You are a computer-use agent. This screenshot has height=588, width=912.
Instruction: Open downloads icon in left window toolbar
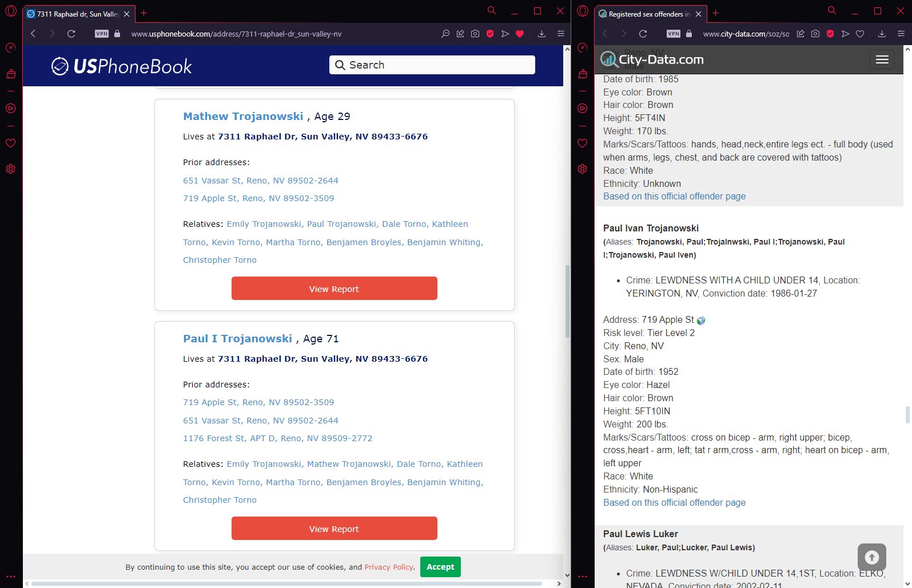click(541, 34)
